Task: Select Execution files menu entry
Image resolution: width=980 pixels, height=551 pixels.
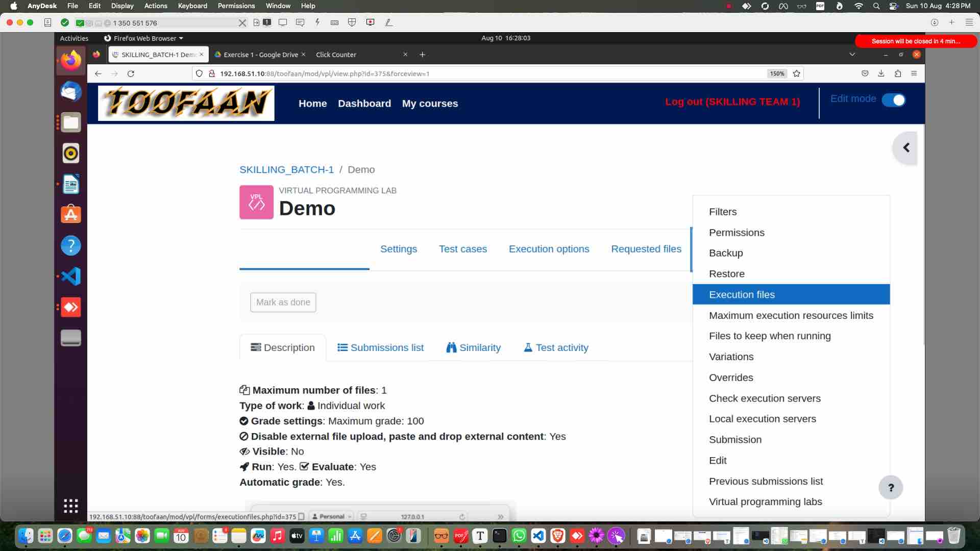Action: point(742,294)
